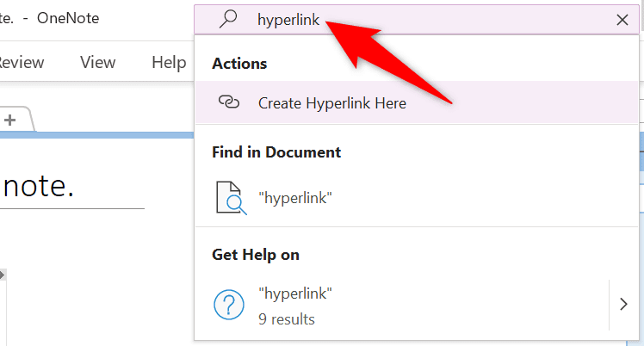Add a new section with the plus tab
The image size is (644, 346).
[x=10, y=120]
